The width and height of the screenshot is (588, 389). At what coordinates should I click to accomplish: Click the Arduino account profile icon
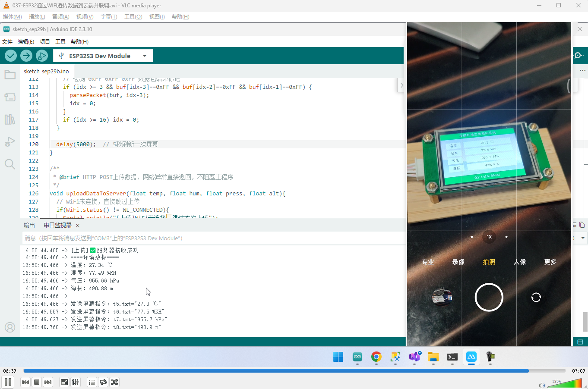click(x=10, y=327)
